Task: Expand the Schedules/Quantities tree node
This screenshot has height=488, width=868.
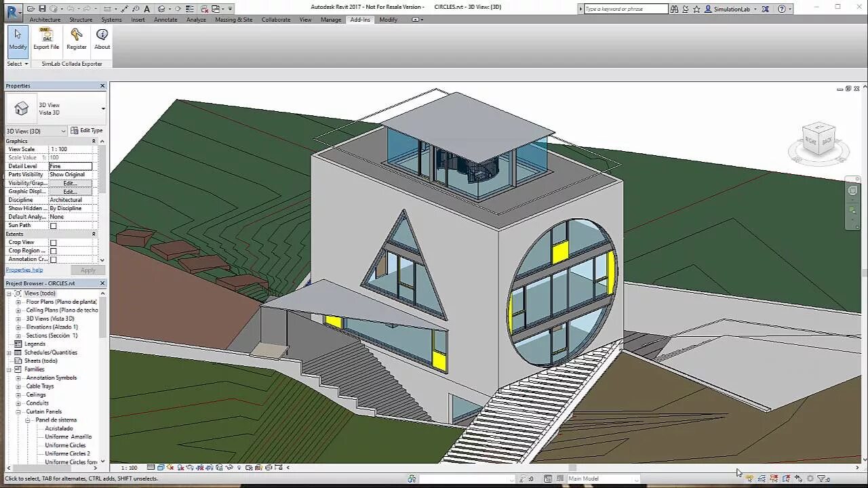Action: [x=9, y=352]
